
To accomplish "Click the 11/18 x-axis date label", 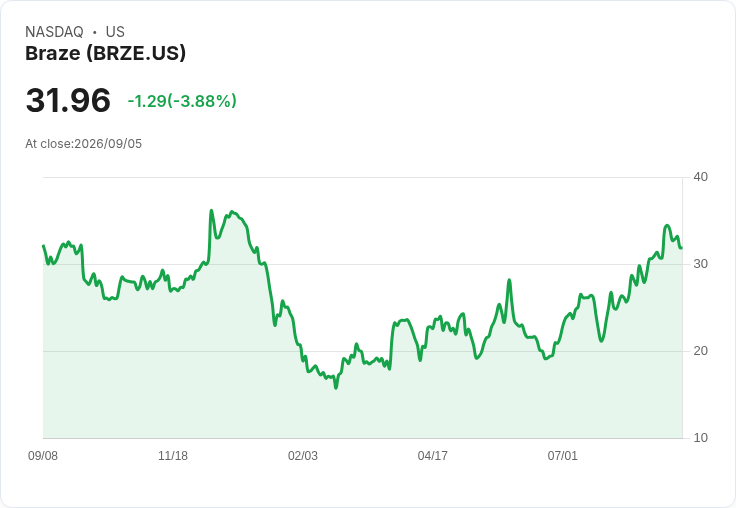I will pos(173,455).
